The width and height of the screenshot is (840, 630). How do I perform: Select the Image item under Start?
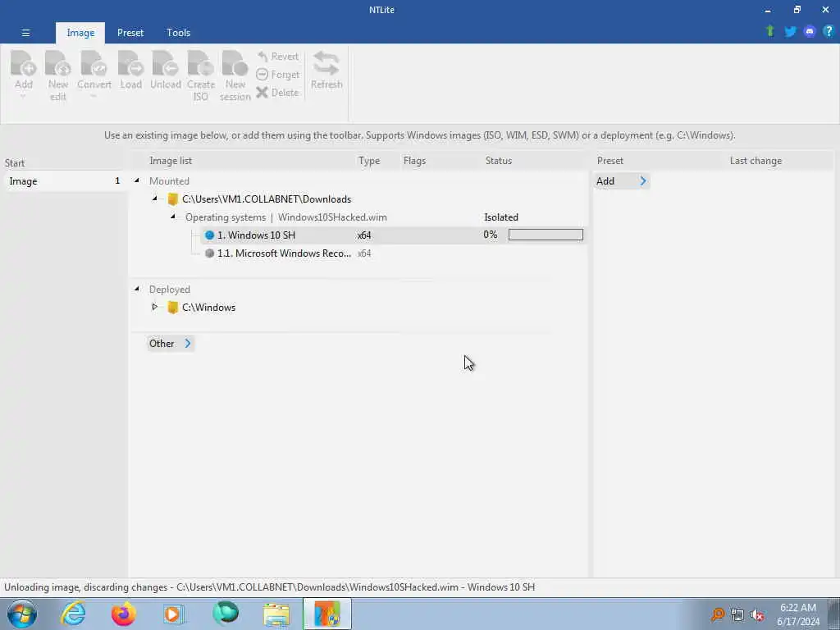[64, 181]
